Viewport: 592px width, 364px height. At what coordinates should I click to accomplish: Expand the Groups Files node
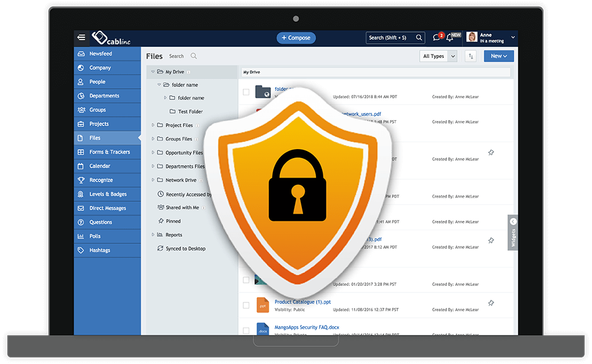(153, 139)
